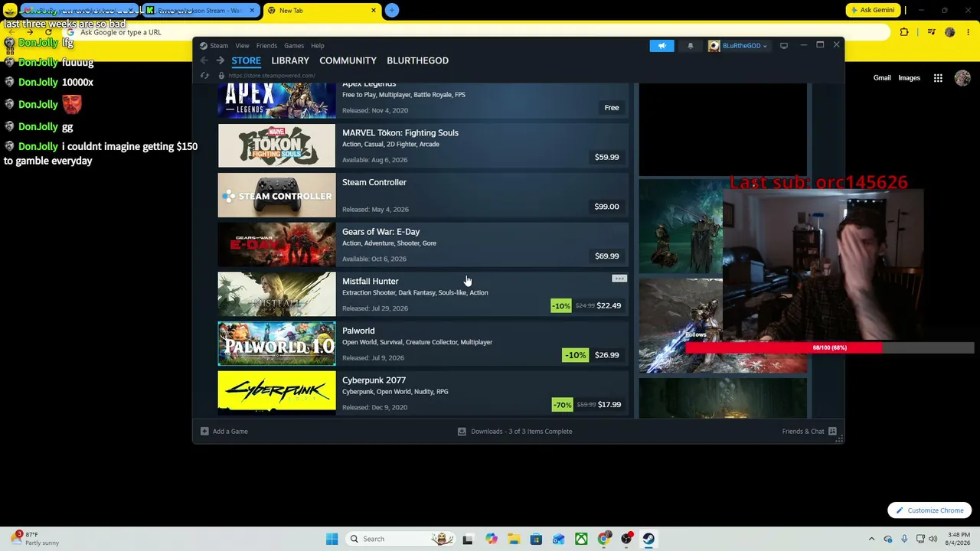Switch to Chrome from the taskbar
The width and height of the screenshot is (980, 551).
coord(604,539)
